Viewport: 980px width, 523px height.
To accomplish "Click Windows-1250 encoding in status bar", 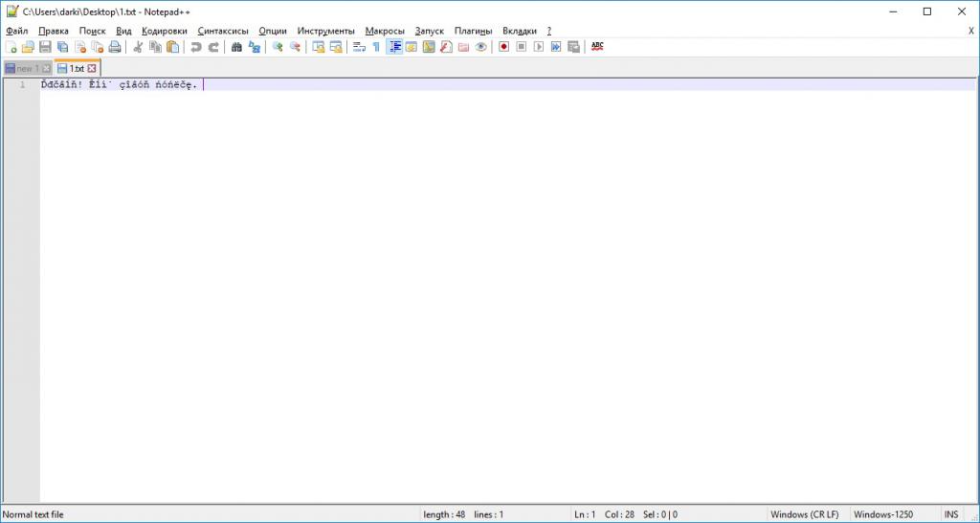I will click(x=883, y=515).
